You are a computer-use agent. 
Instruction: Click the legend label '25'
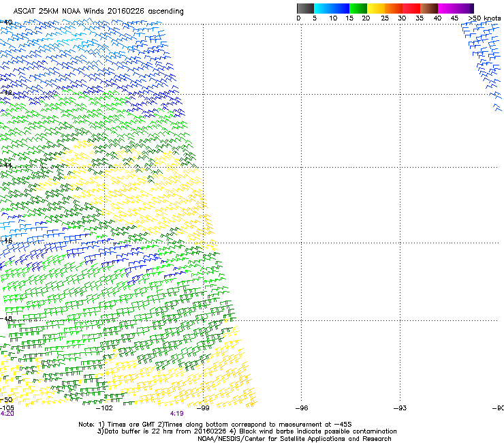385,18
